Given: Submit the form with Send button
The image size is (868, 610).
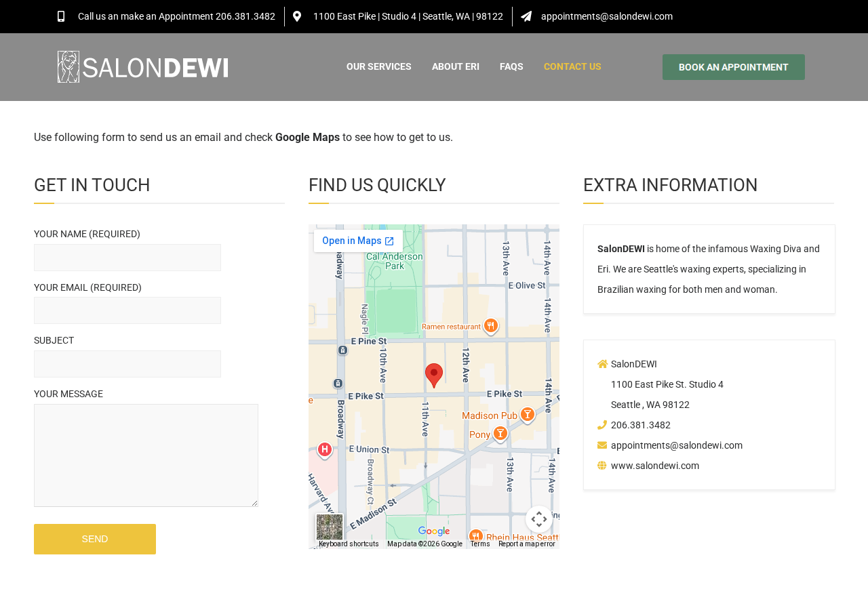Looking at the screenshot, I should [x=95, y=539].
